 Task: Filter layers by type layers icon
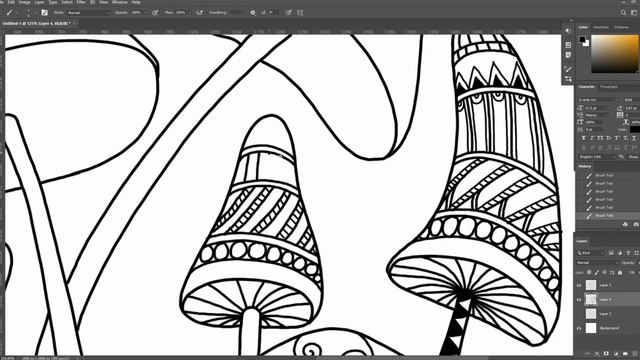click(x=628, y=253)
